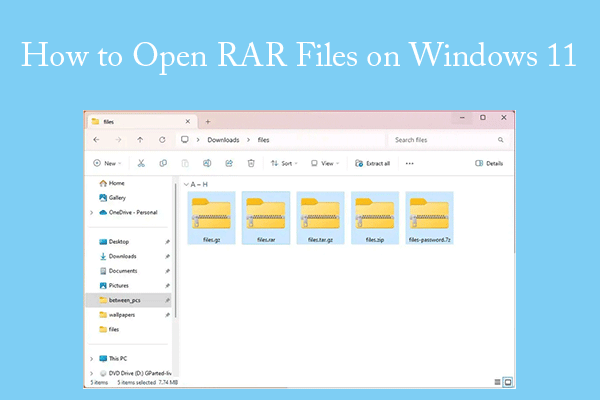
Task: Open Gallery in navigation pane
Action: click(112, 198)
